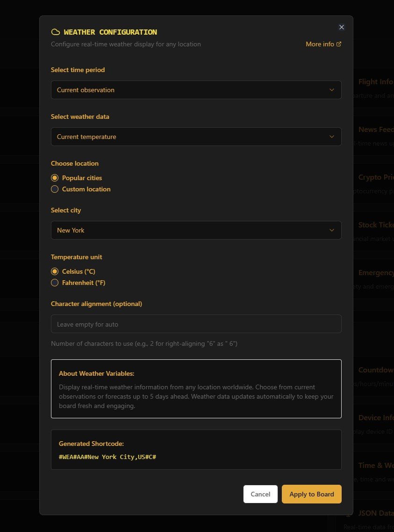Select the Popular cities radio option

(55, 178)
